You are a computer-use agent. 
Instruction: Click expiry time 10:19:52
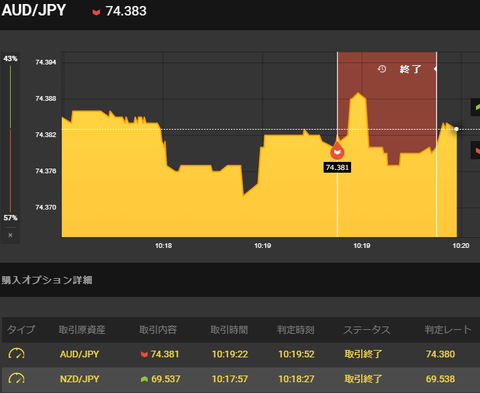(x=296, y=354)
